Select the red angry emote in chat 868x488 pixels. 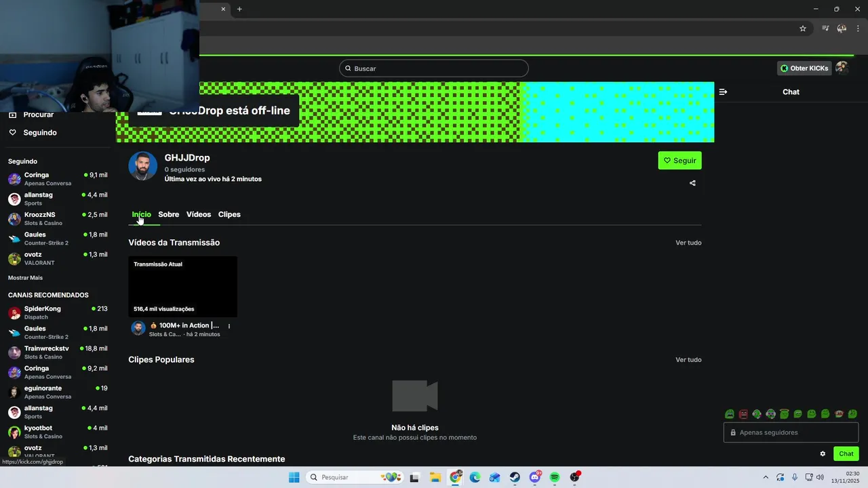743,414
